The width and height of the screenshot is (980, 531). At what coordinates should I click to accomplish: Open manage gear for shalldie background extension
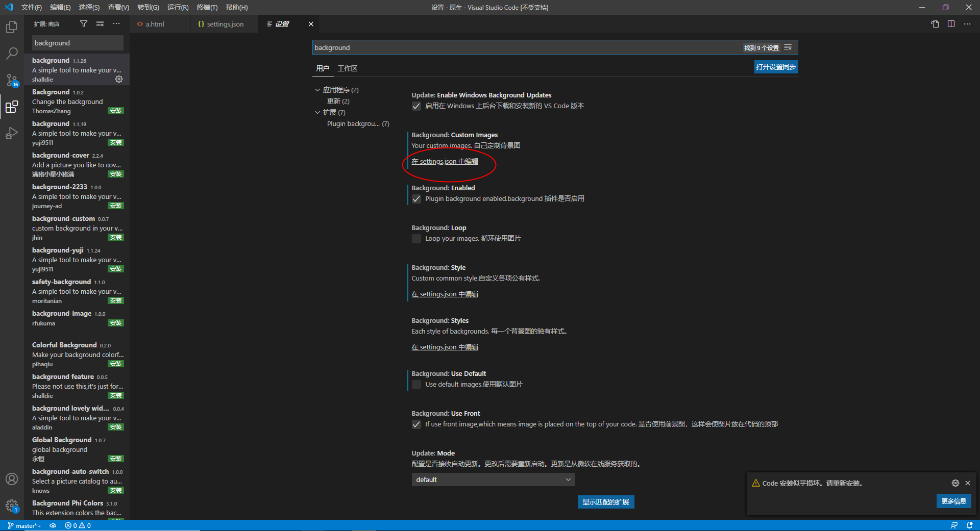[x=119, y=79]
